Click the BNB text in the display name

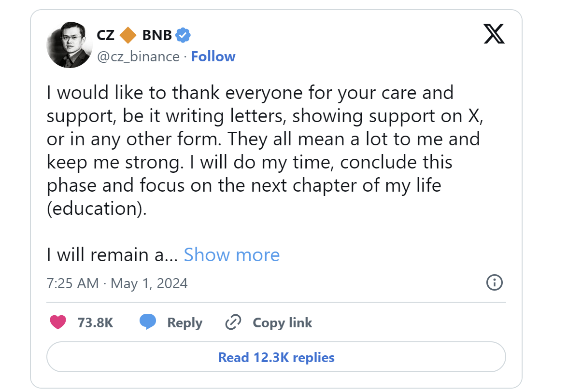[x=157, y=35]
